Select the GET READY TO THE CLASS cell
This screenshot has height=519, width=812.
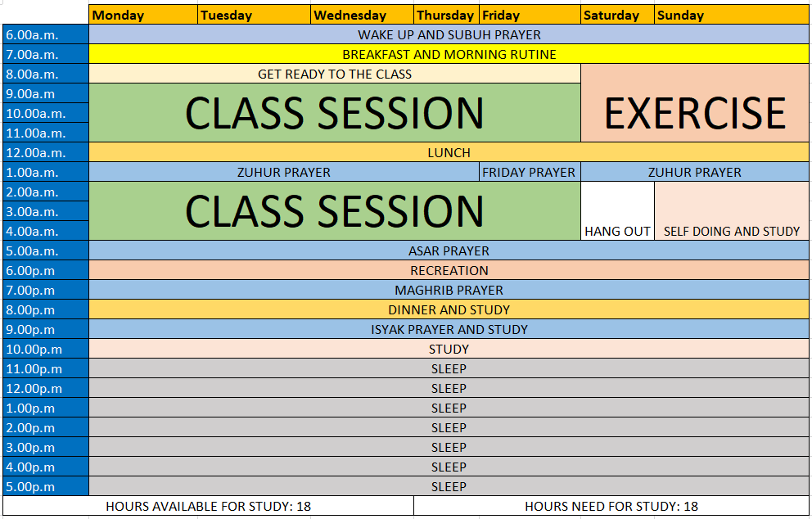click(x=334, y=74)
